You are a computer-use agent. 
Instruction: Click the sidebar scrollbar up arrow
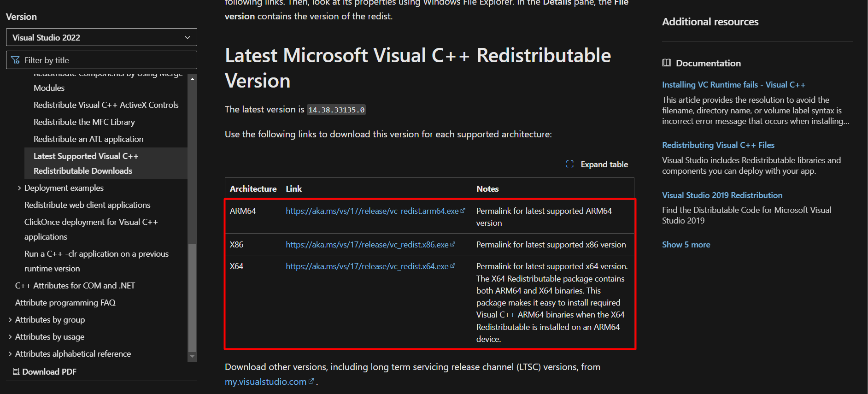[x=192, y=79]
